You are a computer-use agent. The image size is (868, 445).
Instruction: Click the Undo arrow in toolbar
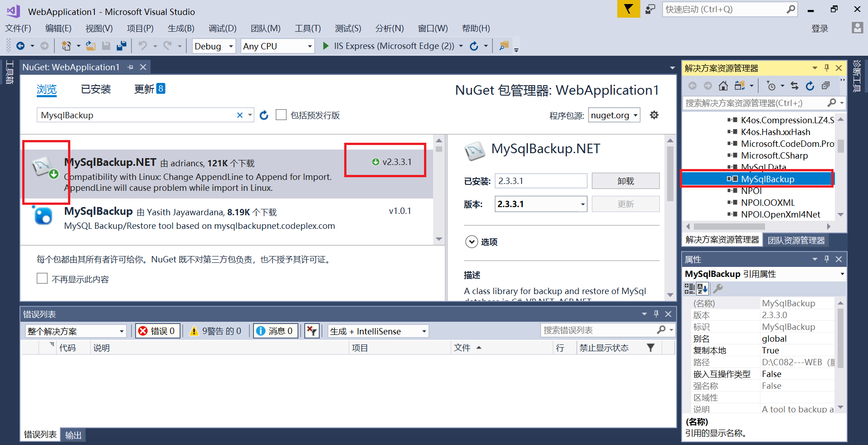point(143,46)
